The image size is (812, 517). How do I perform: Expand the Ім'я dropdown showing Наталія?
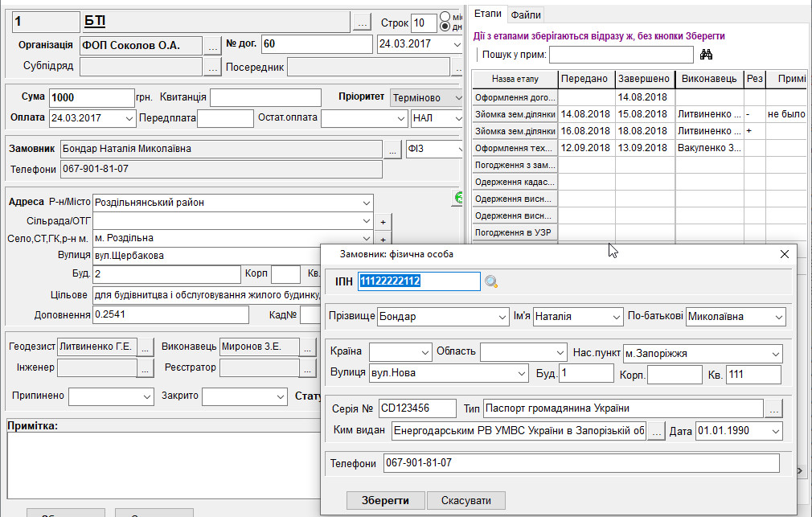pos(616,317)
